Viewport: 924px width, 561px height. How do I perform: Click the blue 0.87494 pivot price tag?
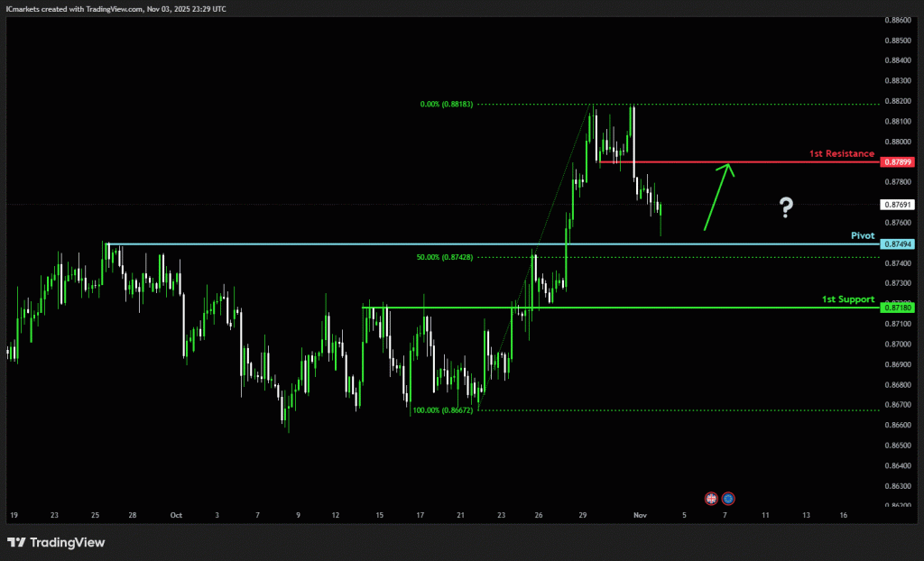[x=899, y=244]
